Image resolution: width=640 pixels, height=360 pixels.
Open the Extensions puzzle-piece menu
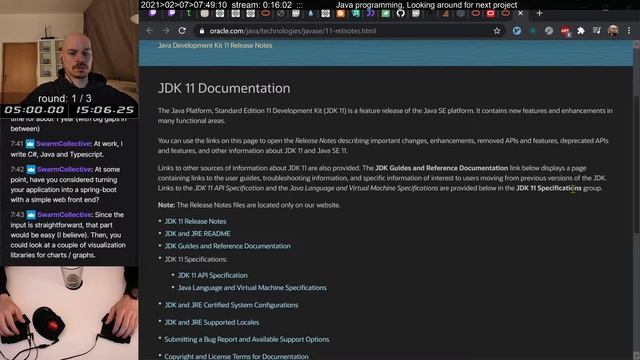tap(581, 31)
